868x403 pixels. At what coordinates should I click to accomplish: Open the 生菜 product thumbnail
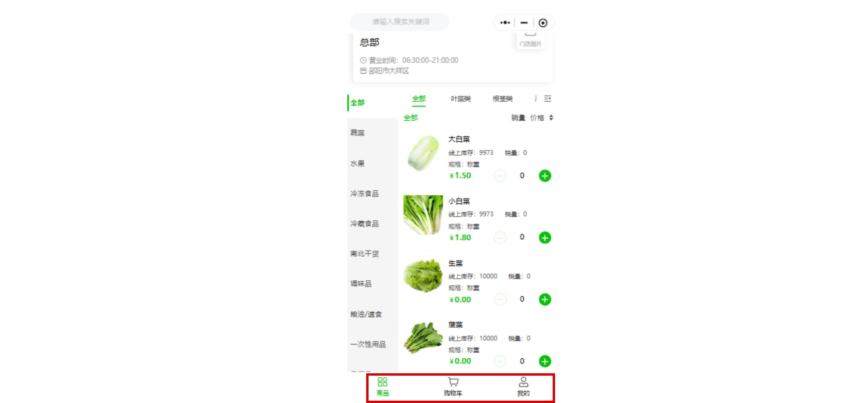(423, 275)
